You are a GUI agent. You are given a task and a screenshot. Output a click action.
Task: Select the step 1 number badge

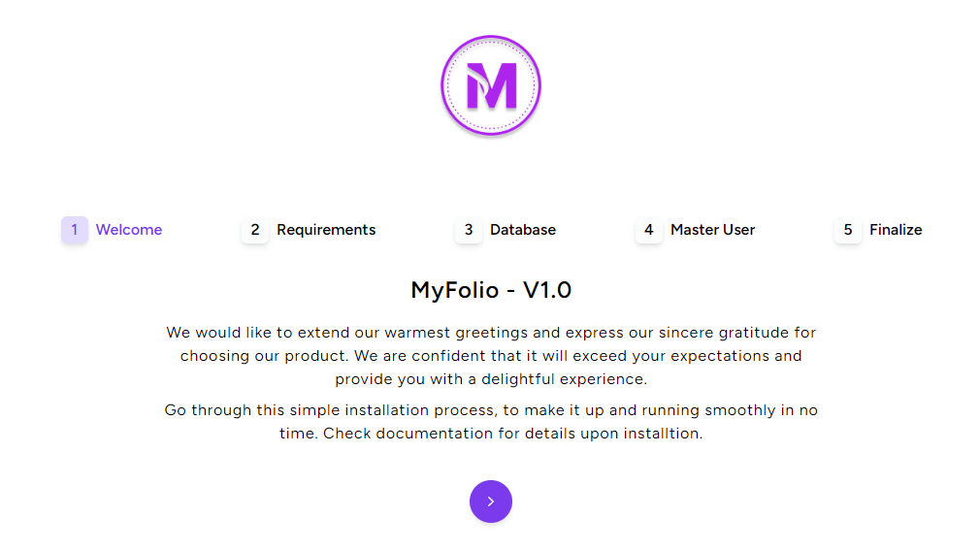pos(75,230)
